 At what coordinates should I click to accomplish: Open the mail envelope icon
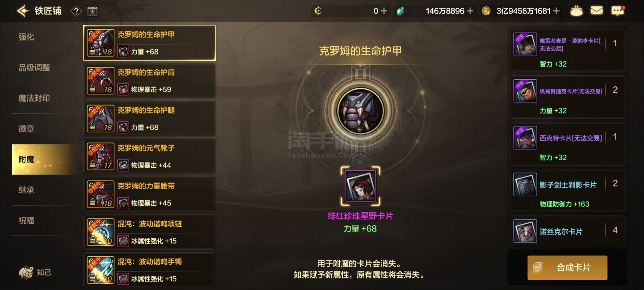coord(597,11)
